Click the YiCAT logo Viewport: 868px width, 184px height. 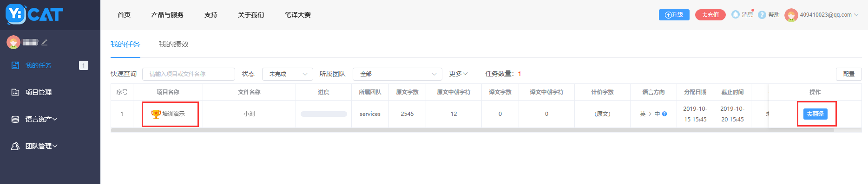click(34, 14)
